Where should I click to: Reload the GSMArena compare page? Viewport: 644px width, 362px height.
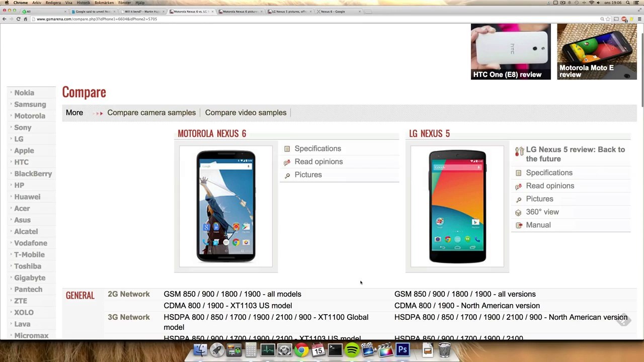pyautogui.click(x=18, y=19)
